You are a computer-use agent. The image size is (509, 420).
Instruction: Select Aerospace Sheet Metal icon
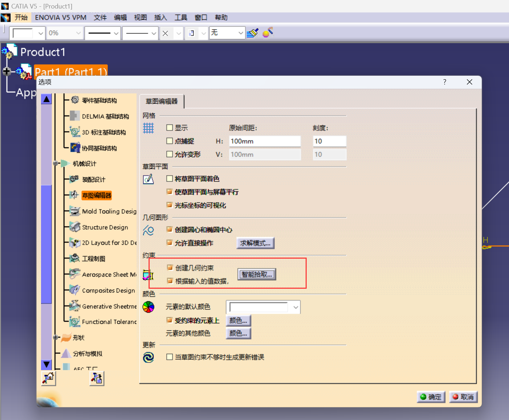75,274
